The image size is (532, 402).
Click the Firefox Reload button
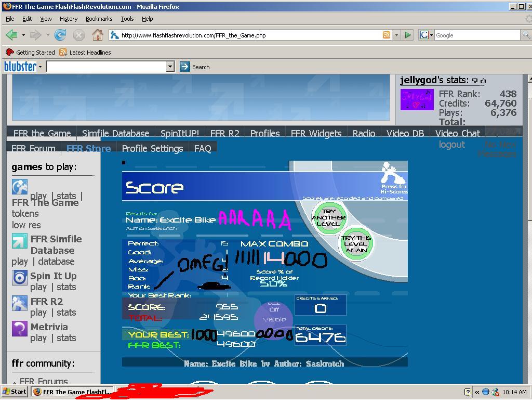[x=60, y=35]
